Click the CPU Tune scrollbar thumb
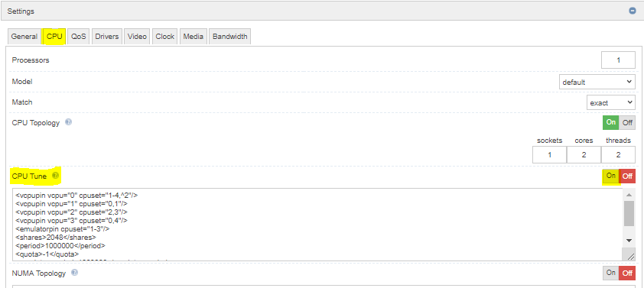Image resolution: width=644 pixels, height=288 pixels. (629, 213)
